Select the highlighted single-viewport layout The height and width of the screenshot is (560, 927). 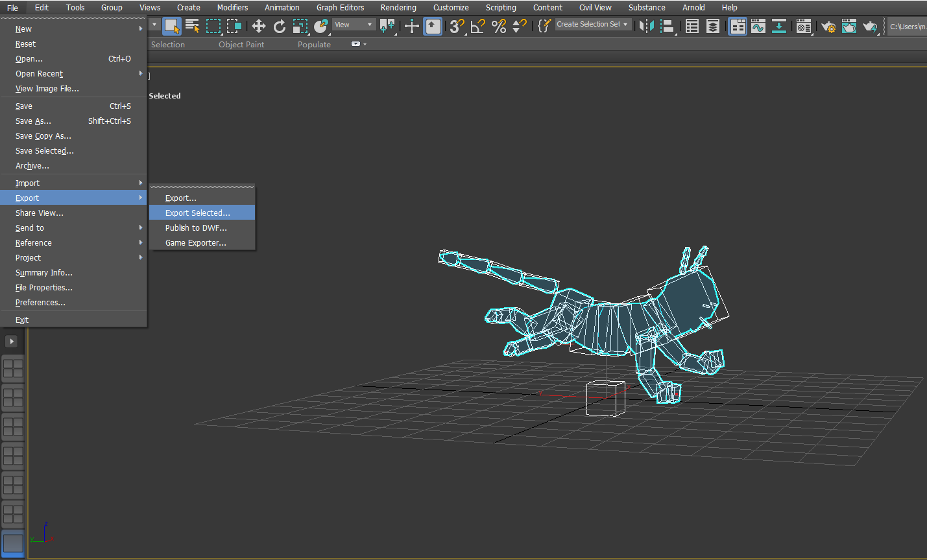(x=13, y=543)
